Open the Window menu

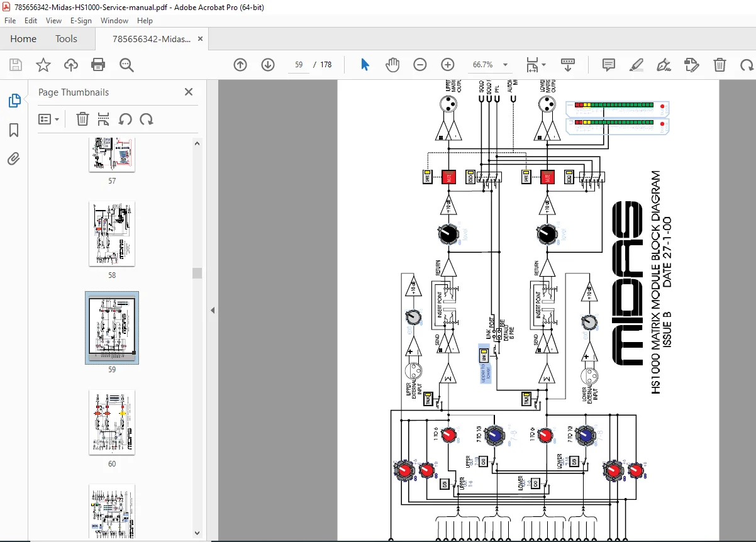coord(114,21)
